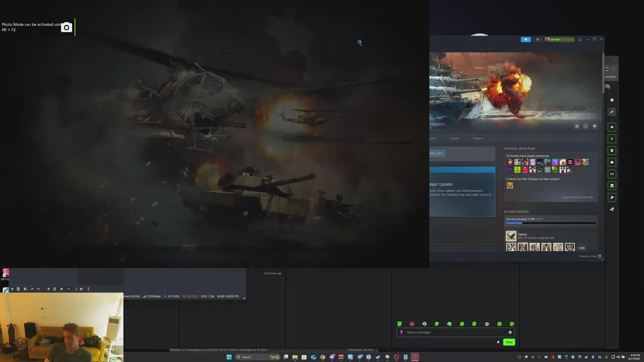Click the Photo Mode camera icon
The width and height of the screenshot is (644, 362).
[66, 28]
